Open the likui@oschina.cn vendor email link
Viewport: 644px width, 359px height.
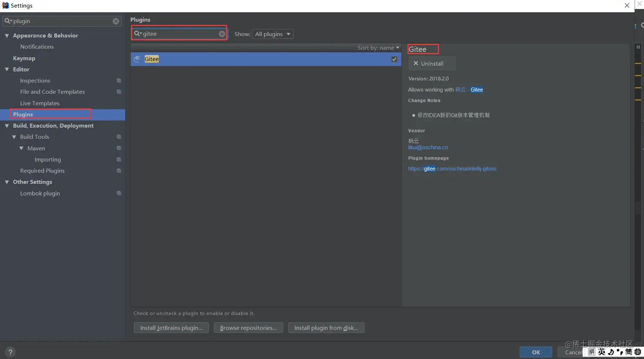tap(428, 148)
